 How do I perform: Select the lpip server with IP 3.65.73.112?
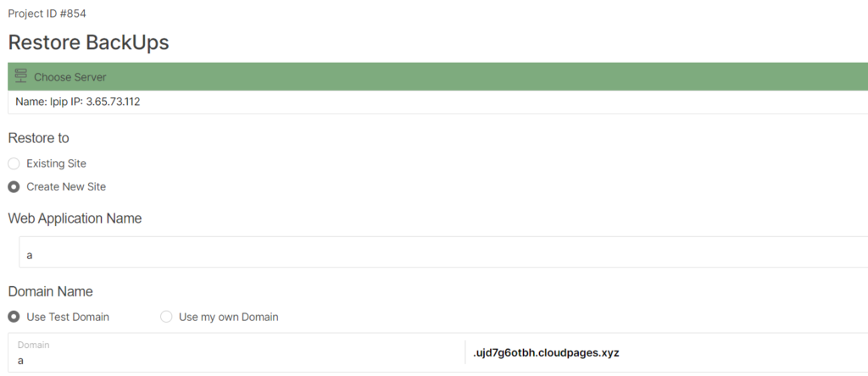(x=438, y=102)
